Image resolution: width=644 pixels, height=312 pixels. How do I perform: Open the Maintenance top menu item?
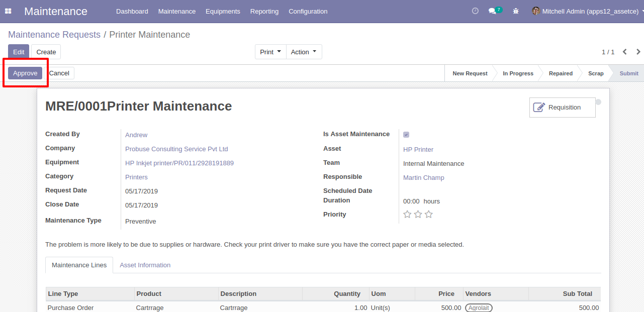click(x=177, y=11)
